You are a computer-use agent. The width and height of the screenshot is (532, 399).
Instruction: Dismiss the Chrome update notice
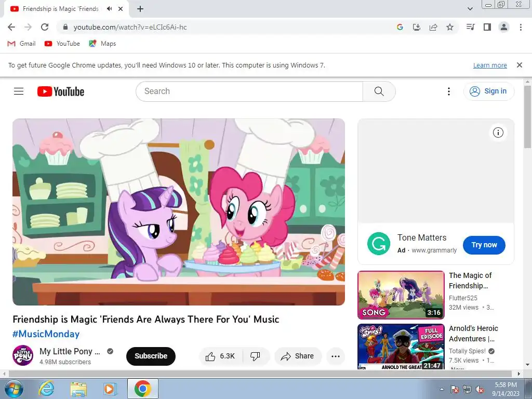pos(519,65)
